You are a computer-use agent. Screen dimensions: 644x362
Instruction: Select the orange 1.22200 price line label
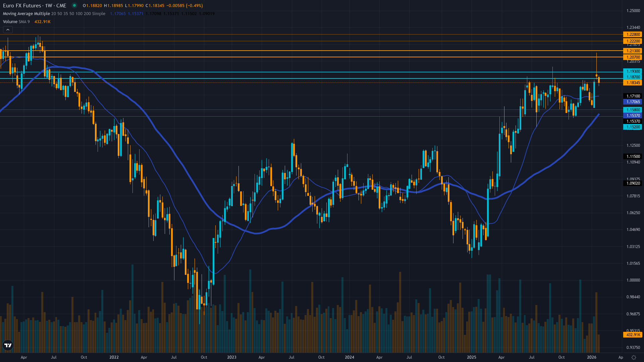point(633,41)
